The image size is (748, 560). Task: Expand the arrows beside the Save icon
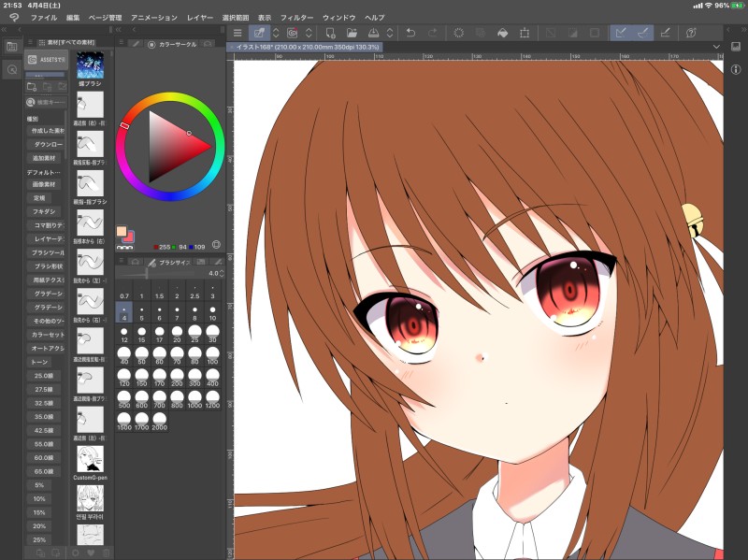(390, 33)
